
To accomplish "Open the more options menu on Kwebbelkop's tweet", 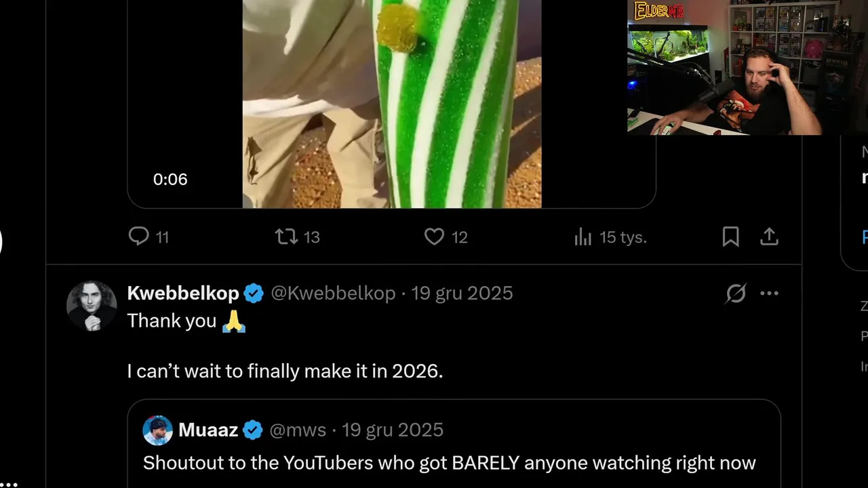I will click(x=769, y=293).
